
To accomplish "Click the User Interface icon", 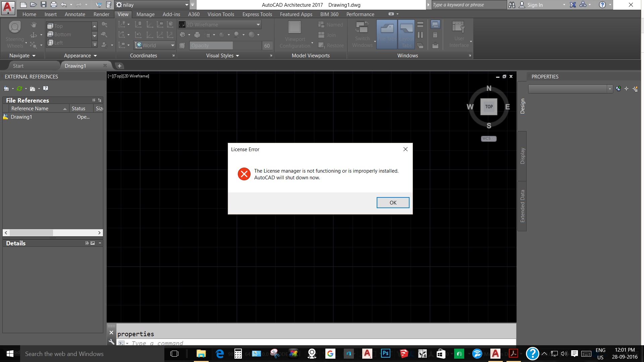I will tap(458, 27).
